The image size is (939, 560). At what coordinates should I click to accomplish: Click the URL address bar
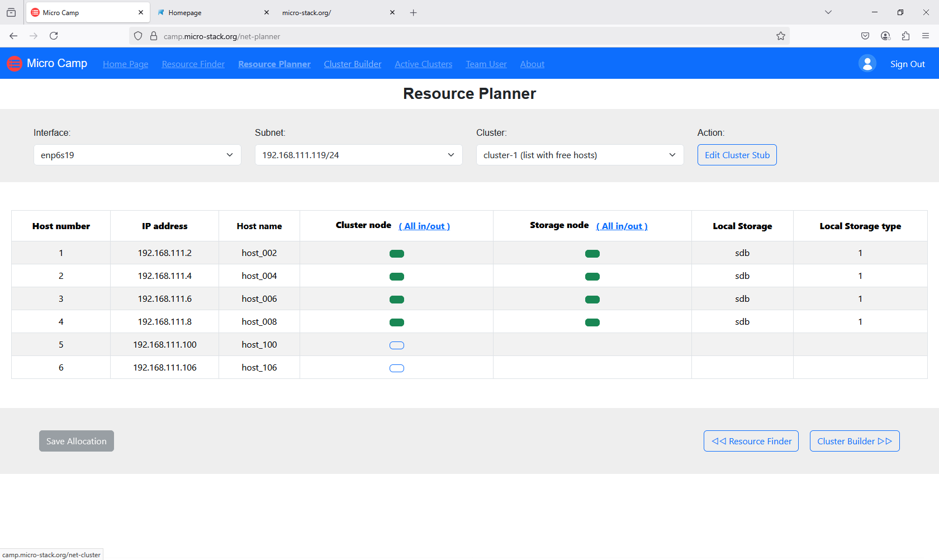pos(458,36)
